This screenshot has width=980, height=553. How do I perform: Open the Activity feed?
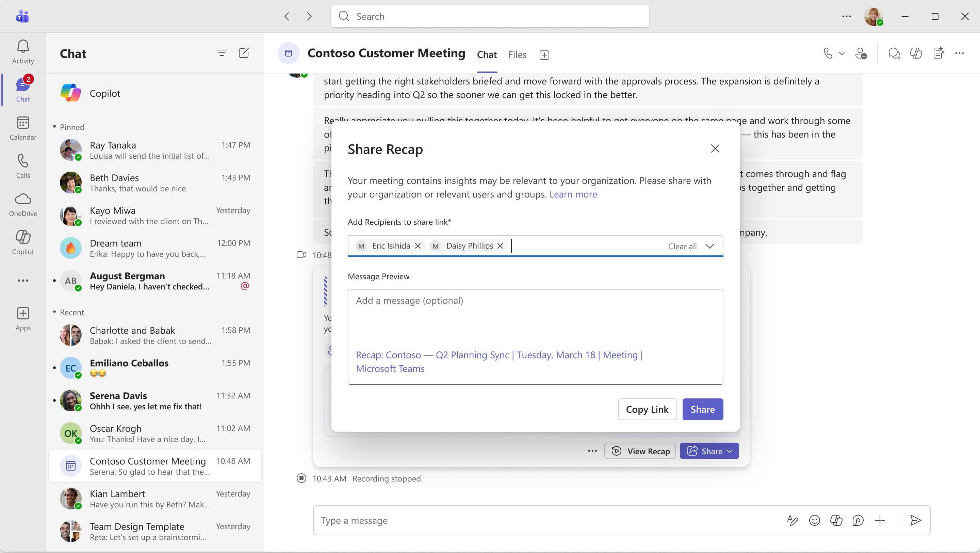[x=23, y=52]
